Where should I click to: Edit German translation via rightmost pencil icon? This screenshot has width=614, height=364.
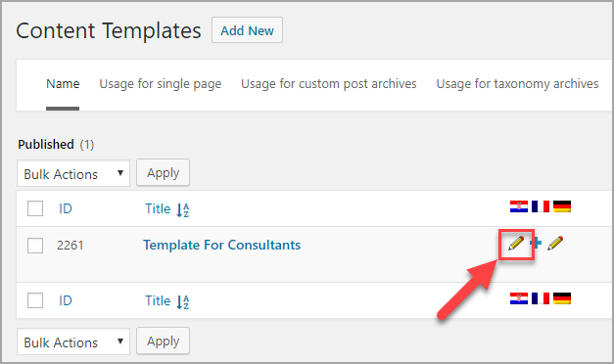click(555, 243)
